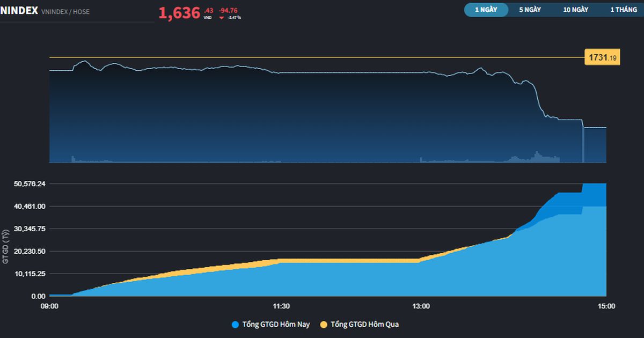The height and width of the screenshot is (338, 644).
Task: Click the blue circle legend marker
Action: pyautogui.click(x=235, y=325)
